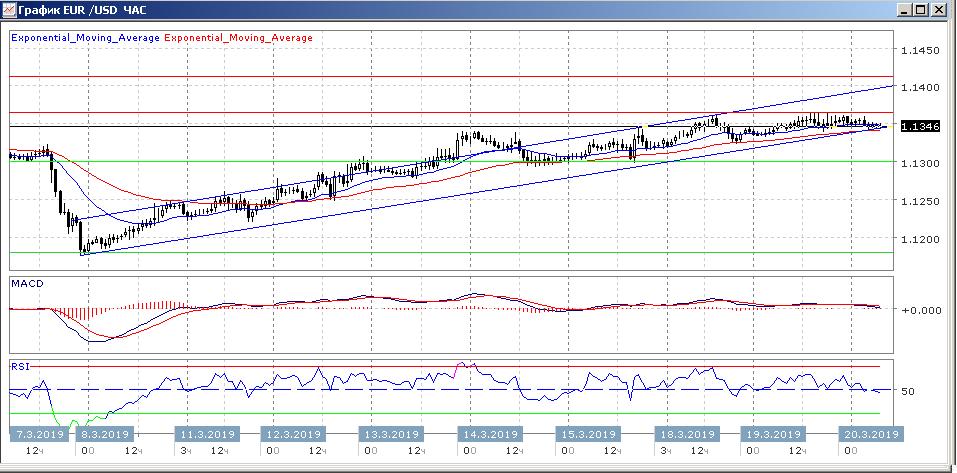Viewport: 957px width, 473px height.
Task: Close the EUR/USD chart window
Action: 943,9
